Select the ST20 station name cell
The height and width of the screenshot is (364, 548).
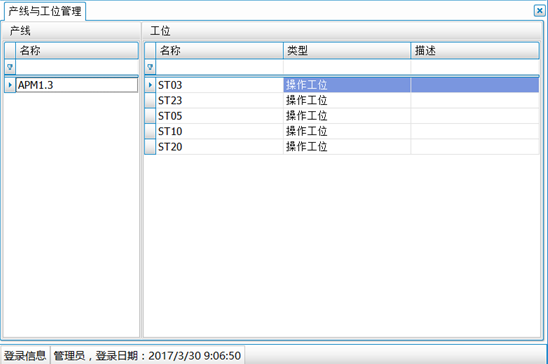coord(219,147)
